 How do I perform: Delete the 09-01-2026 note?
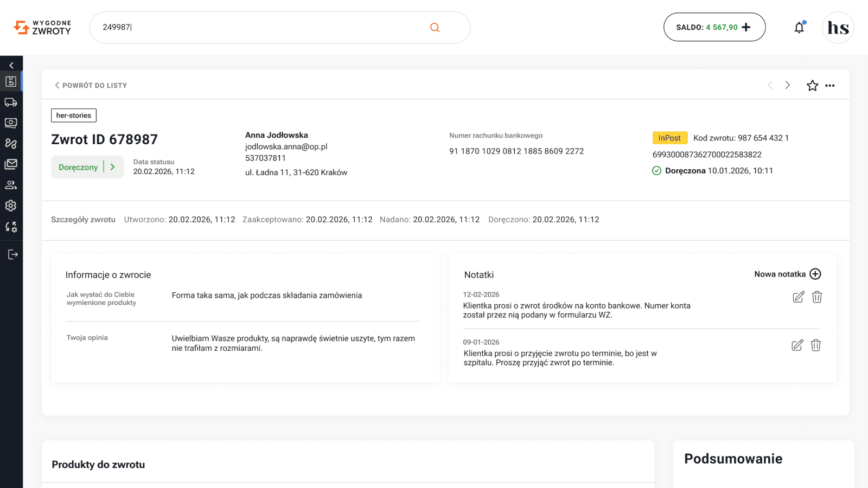816,345
